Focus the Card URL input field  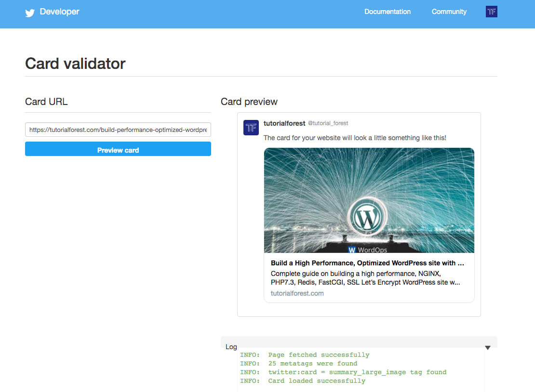[118, 130]
